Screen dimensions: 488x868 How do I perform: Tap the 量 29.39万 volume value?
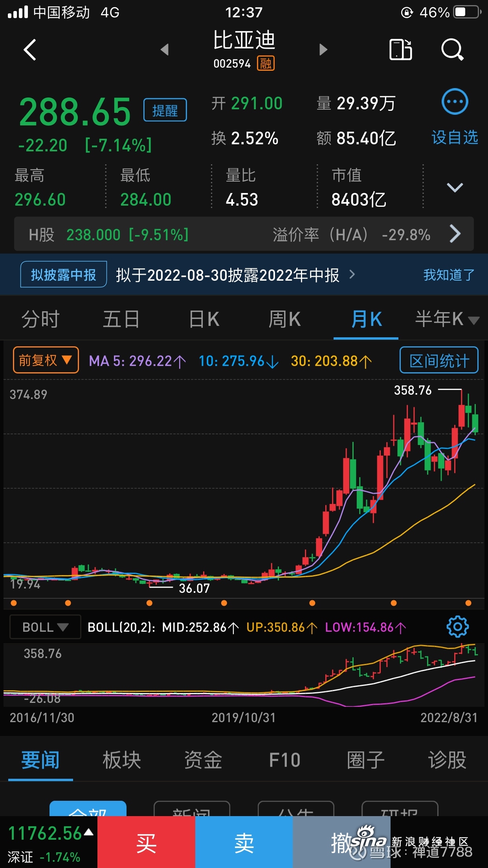[x=356, y=103]
